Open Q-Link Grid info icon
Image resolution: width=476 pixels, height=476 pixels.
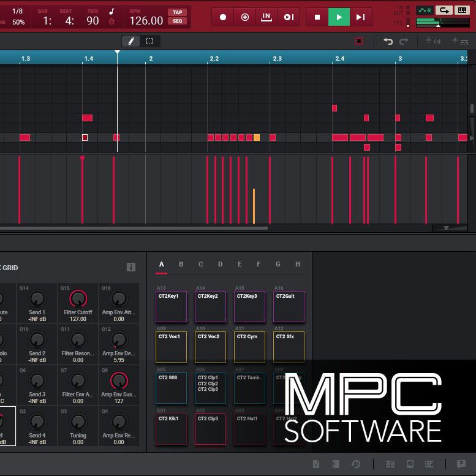tap(131, 267)
